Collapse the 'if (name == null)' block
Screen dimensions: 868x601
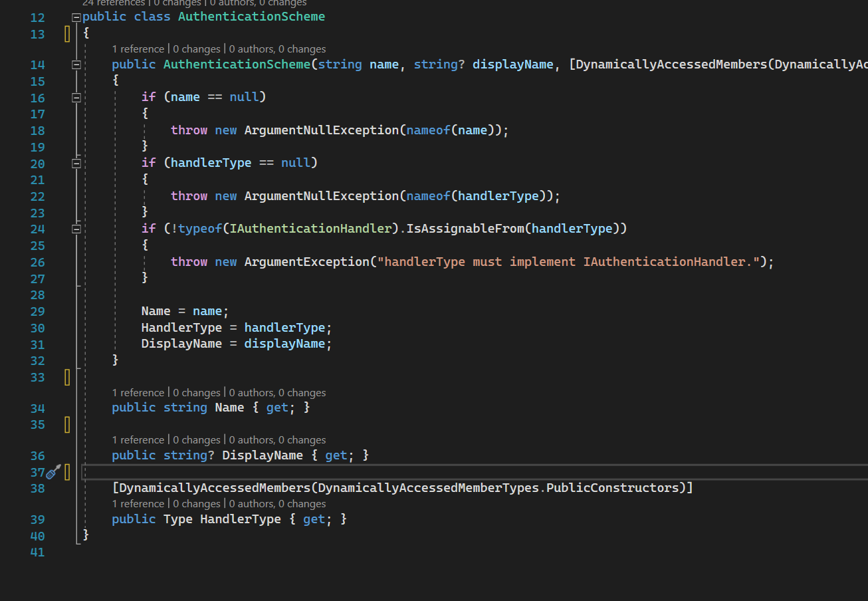tap(76, 98)
